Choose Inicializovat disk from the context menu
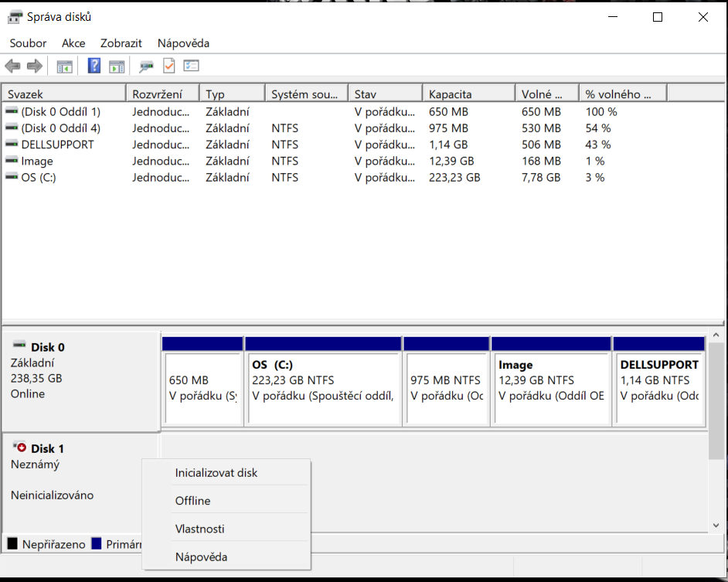728x582 pixels. [x=216, y=473]
